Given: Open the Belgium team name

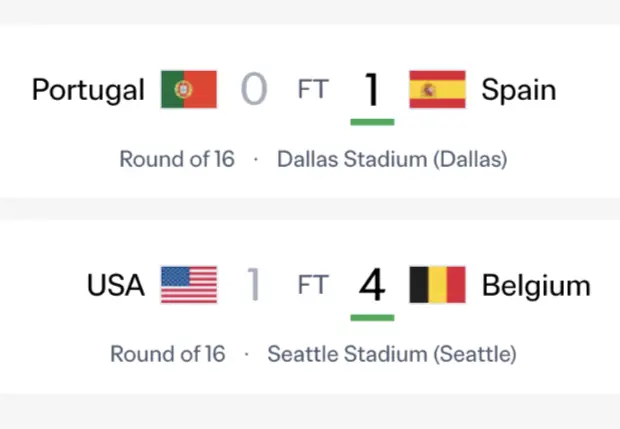Looking at the screenshot, I should click(x=536, y=286).
